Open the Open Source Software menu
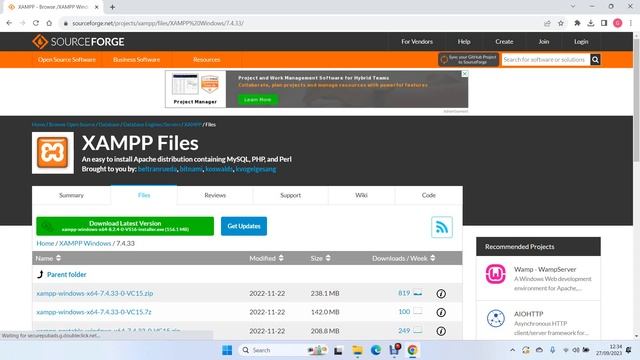The width and height of the screenshot is (640, 360). [x=67, y=60]
